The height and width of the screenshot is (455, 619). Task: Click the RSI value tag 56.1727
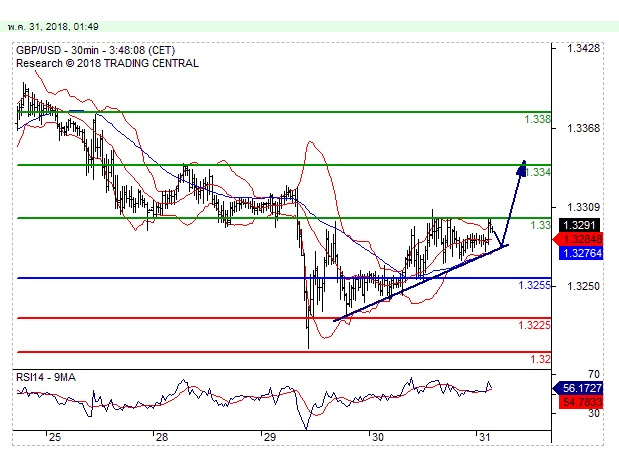(x=579, y=388)
